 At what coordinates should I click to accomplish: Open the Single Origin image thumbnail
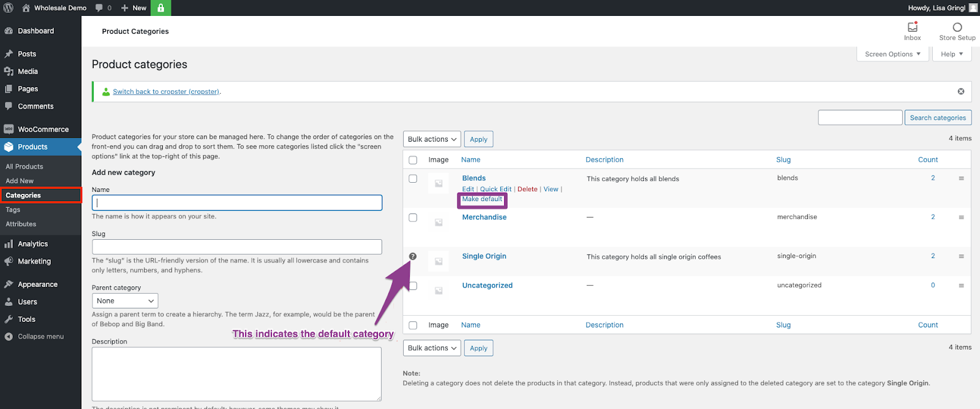coord(439,261)
